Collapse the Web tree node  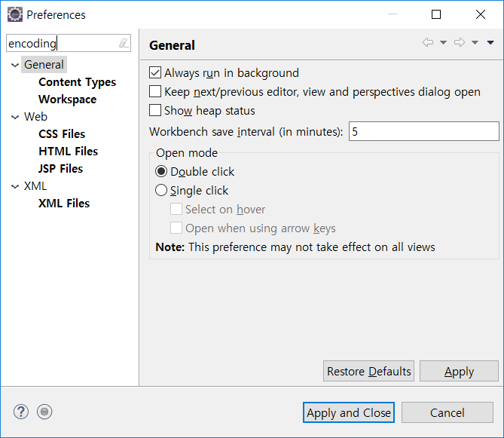point(15,117)
